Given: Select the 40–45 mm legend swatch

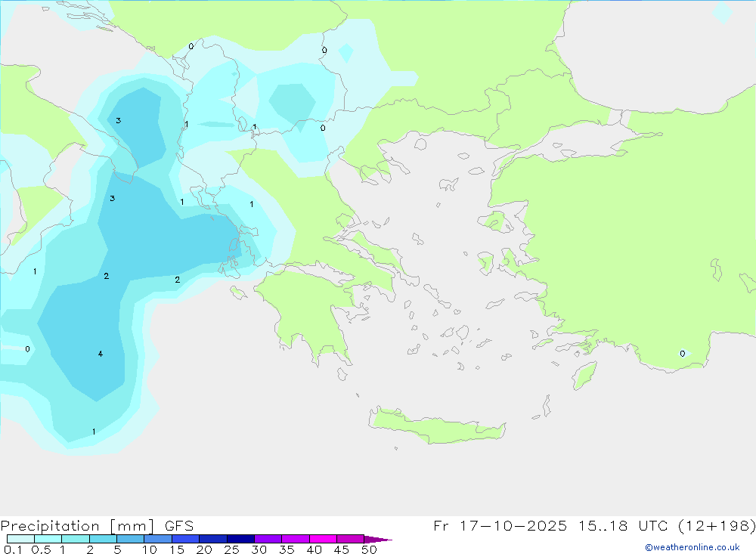Looking at the screenshot, I should coord(323,539).
